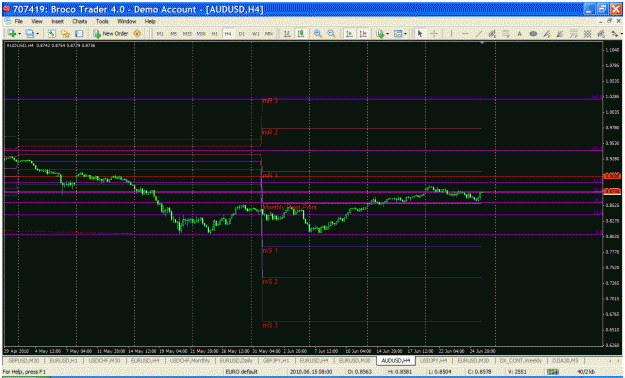Screen dimensions: 625x378
Task: Open the Help menu
Action: (150, 21)
